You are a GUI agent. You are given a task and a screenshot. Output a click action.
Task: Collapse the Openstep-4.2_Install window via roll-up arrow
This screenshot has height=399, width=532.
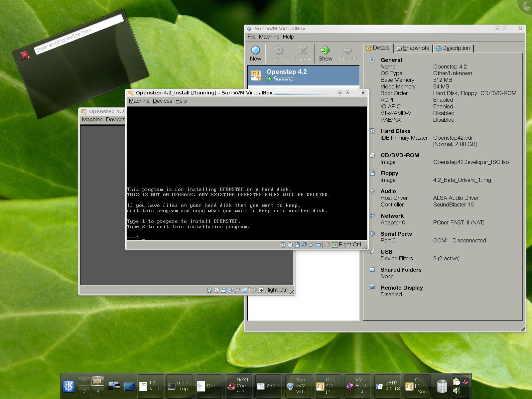pyautogui.click(x=348, y=93)
